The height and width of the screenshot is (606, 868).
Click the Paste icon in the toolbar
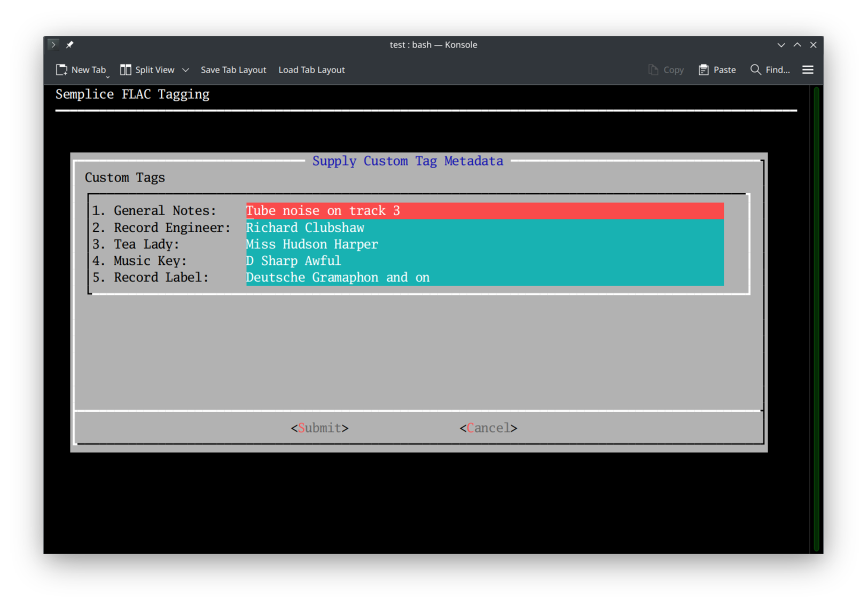click(x=703, y=69)
